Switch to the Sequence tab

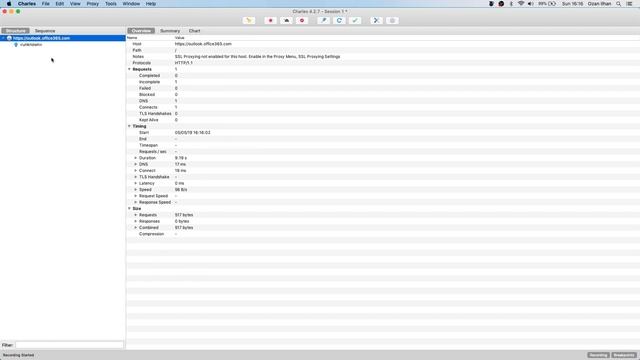tap(45, 31)
